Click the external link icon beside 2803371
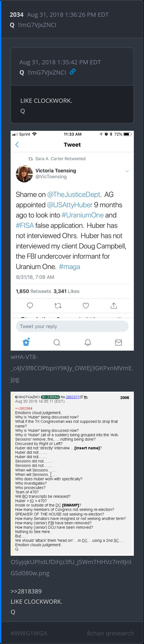The height and width of the screenshot is (644, 144). 81,397
